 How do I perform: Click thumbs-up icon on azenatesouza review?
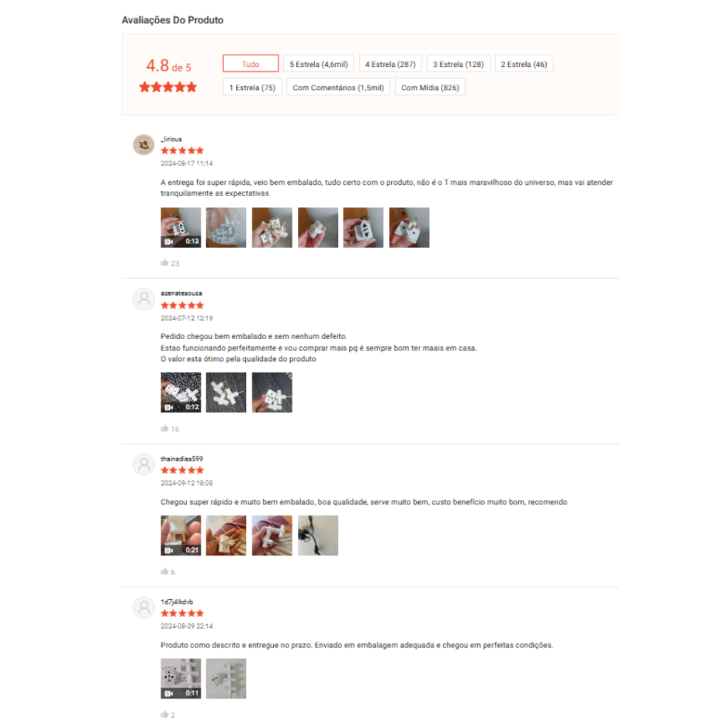point(164,428)
